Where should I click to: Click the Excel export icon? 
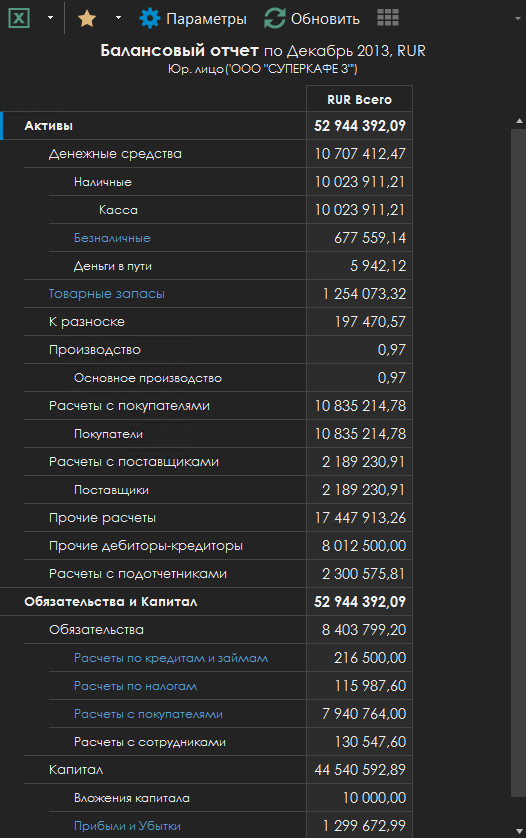point(19,18)
